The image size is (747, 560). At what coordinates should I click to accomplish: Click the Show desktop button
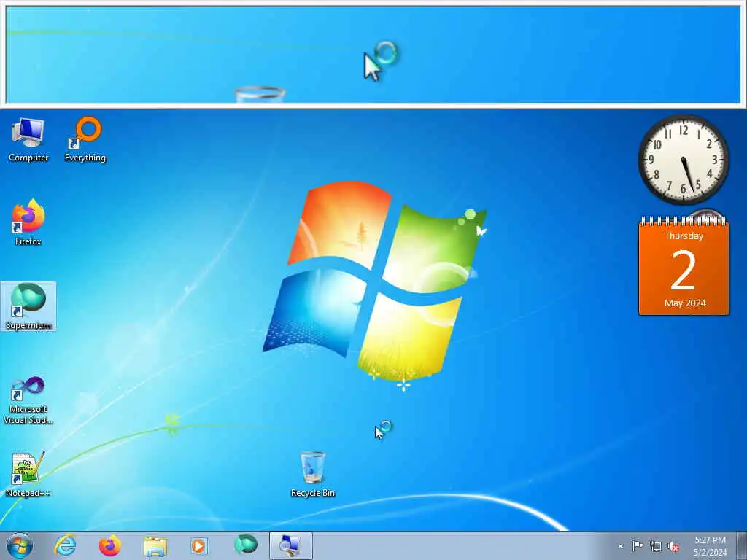tap(742, 545)
